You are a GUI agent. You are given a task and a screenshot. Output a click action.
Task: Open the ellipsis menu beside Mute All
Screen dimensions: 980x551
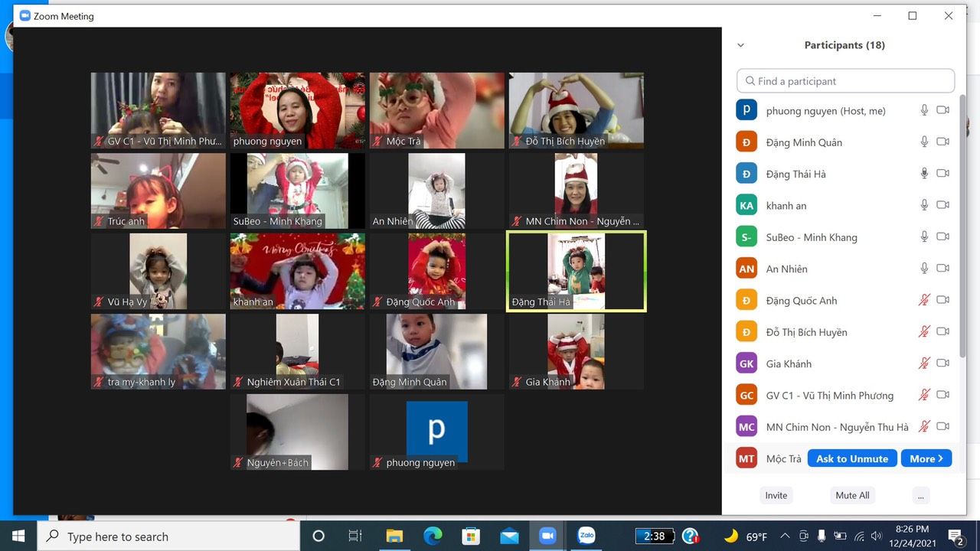point(920,495)
